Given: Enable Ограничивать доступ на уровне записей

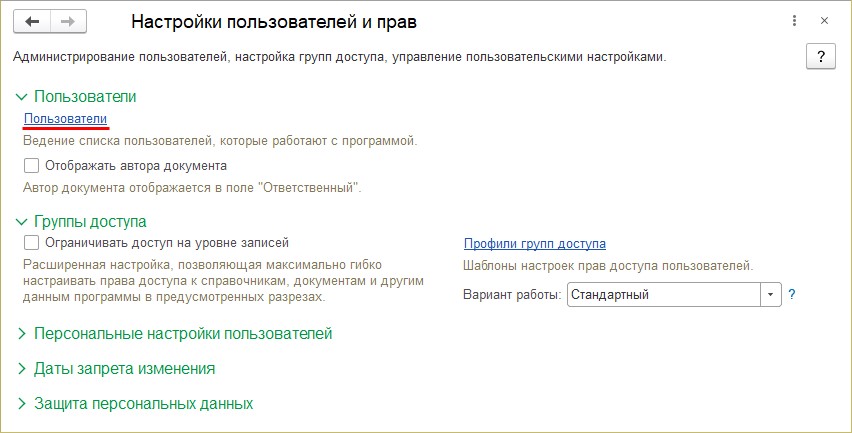Looking at the screenshot, I should pos(32,242).
